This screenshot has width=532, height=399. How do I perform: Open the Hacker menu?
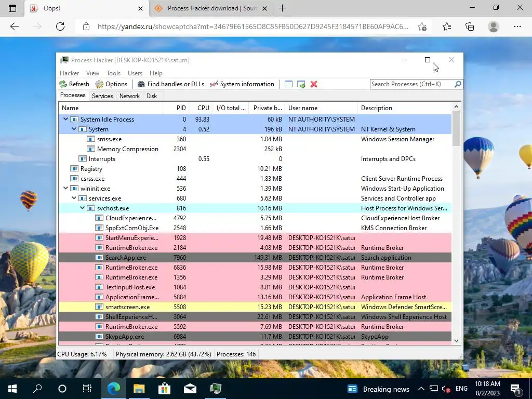[69, 73]
